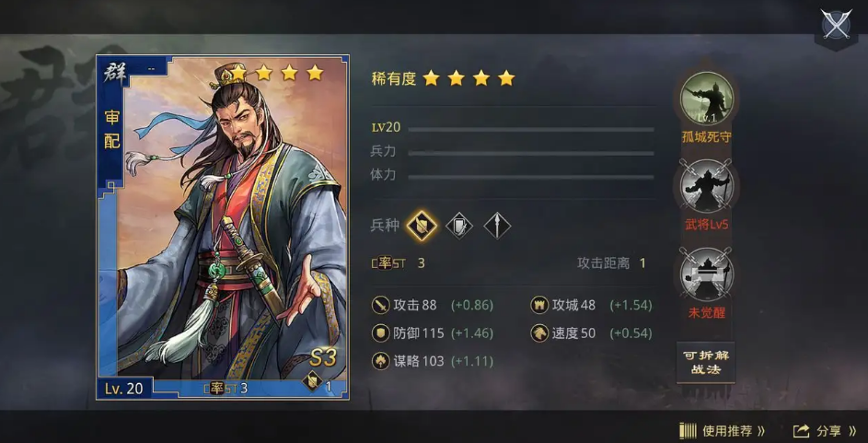The width and height of the screenshot is (868, 443).
Task: Click the 攻击 sword stat icon
Action: [381, 305]
